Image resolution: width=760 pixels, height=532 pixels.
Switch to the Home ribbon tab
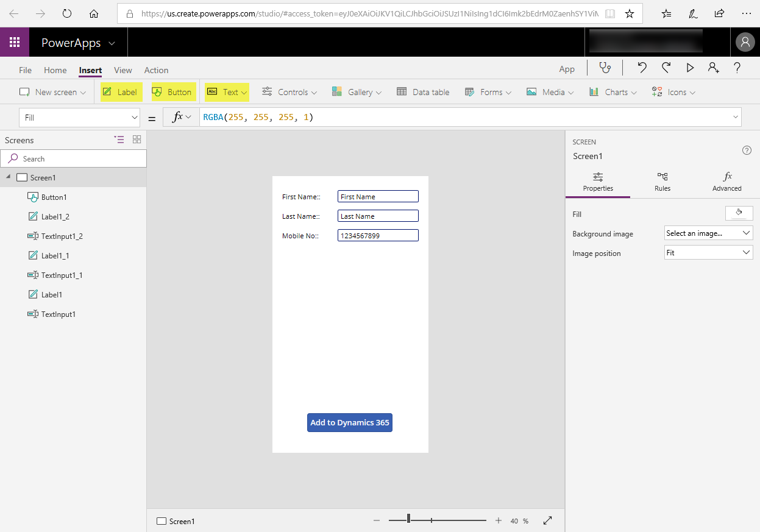55,70
